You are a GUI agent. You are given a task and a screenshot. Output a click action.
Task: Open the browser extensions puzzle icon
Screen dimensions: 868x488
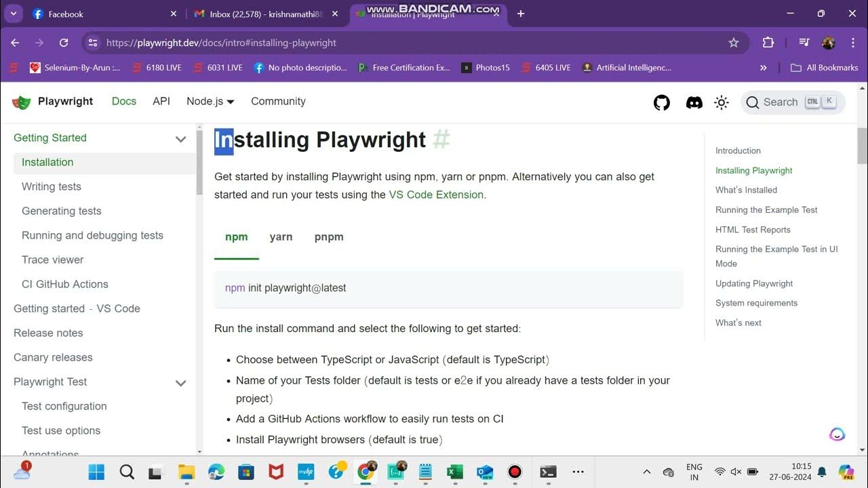tap(768, 43)
